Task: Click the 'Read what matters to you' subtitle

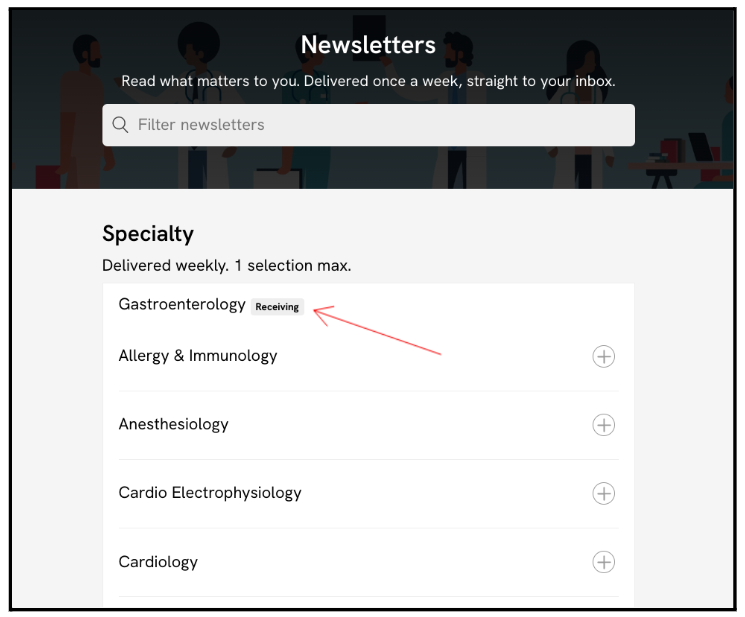Action: [x=368, y=81]
